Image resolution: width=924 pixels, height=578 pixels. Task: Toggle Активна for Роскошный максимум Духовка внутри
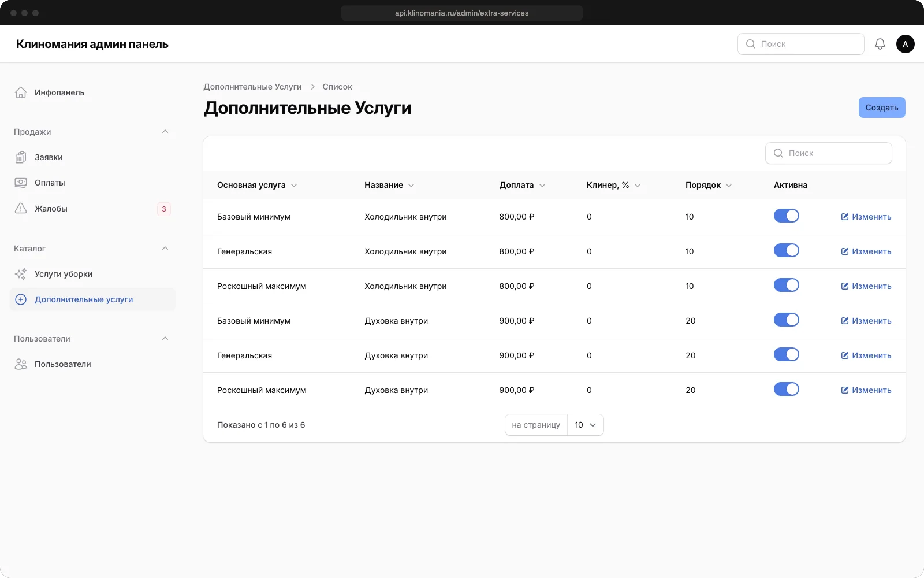787,389
